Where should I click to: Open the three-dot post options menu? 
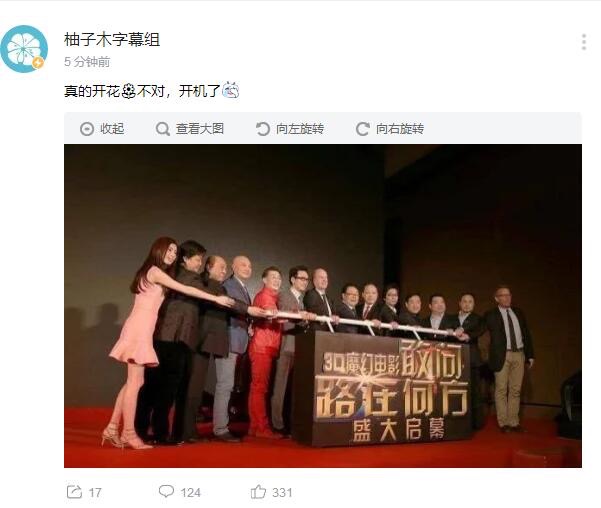(584, 42)
